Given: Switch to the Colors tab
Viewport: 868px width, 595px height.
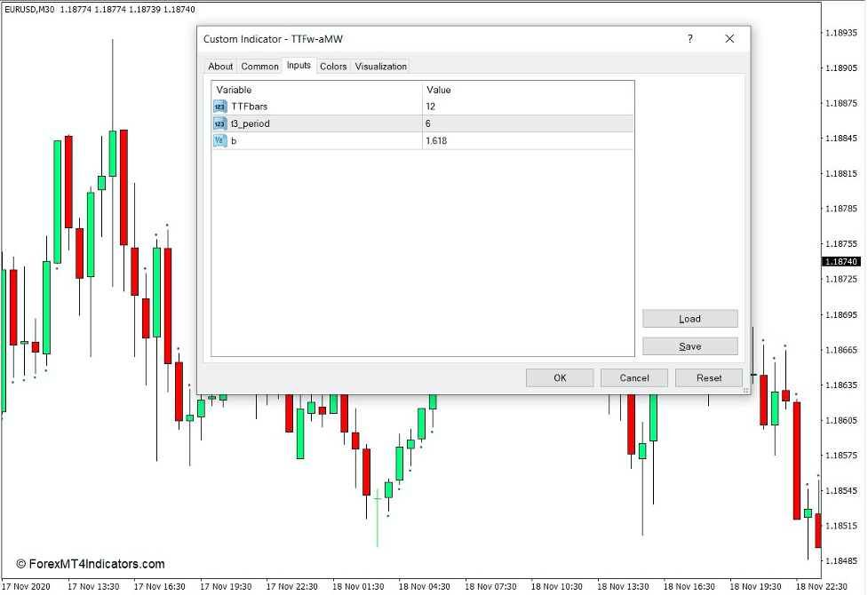Looking at the screenshot, I should point(333,66).
